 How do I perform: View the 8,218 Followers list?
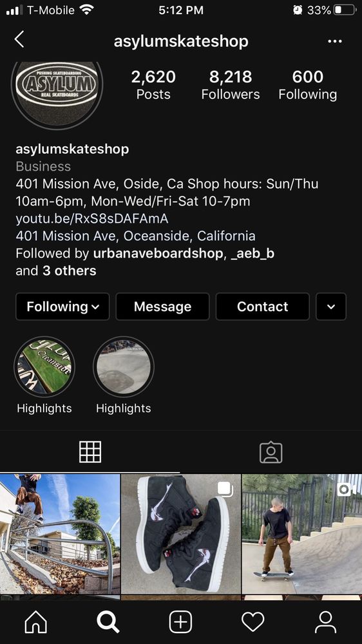231,84
